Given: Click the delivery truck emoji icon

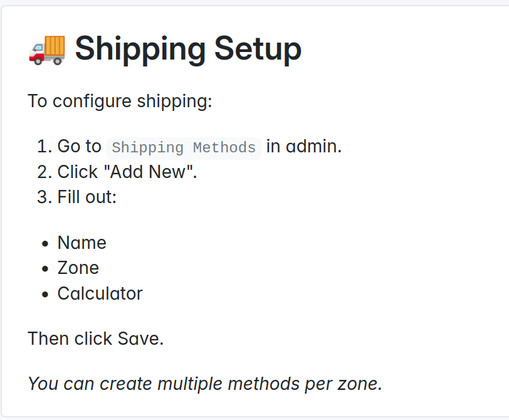Looking at the screenshot, I should (47, 49).
